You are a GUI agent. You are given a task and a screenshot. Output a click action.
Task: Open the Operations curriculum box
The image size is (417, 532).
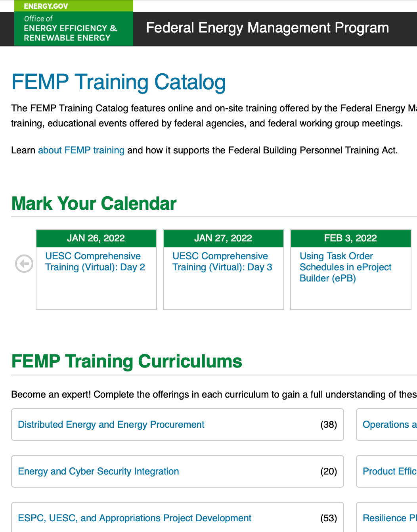389,425
